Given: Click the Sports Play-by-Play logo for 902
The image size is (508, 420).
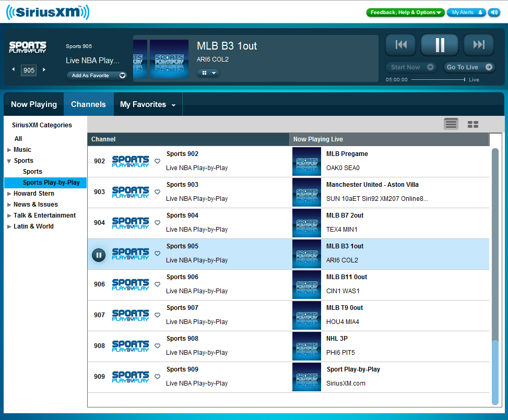Looking at the screenshot, I should 131,161.
